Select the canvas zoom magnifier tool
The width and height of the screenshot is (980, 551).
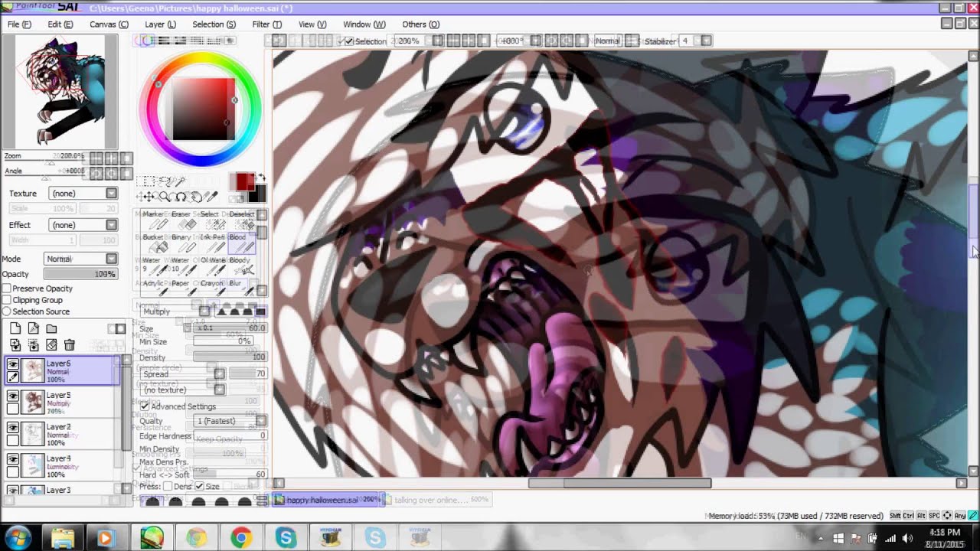(164, 197)
